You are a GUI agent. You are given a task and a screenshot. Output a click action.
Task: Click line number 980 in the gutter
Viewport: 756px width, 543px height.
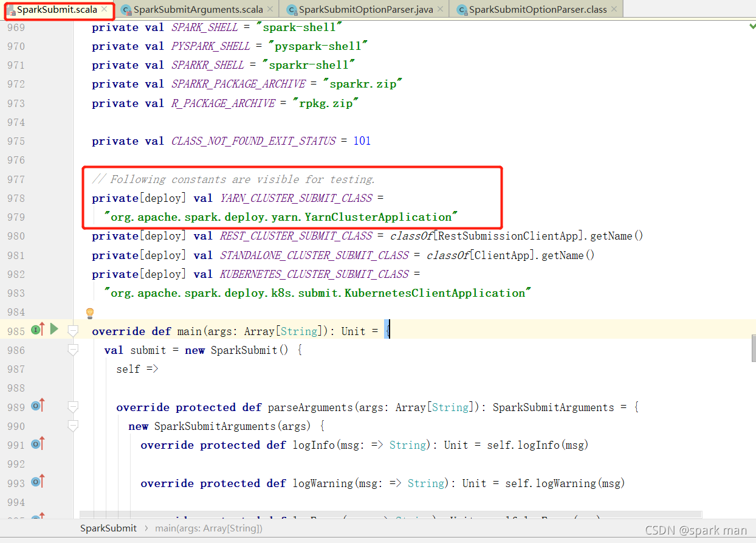click(16, 236)
